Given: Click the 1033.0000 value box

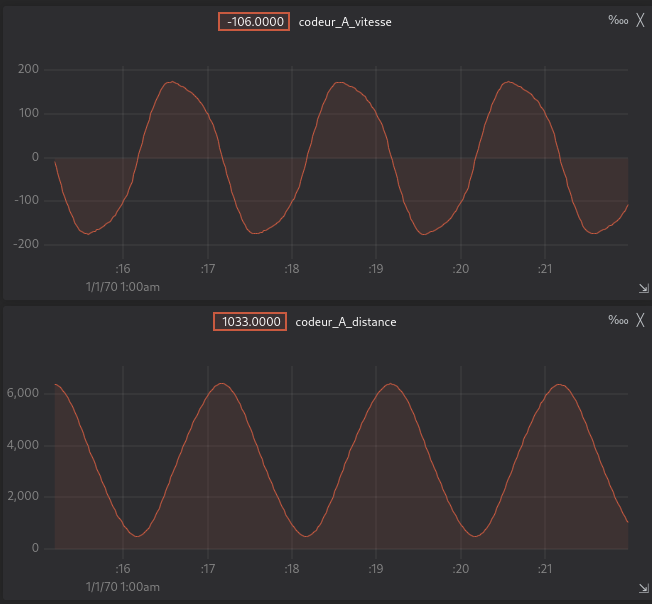Looking at the screenshot, I should pos(250,322).
